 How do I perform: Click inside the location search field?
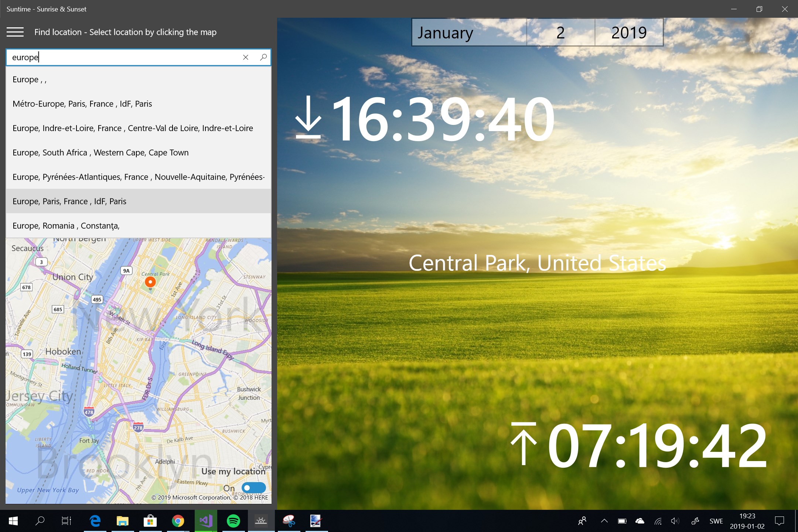pyautogui.click(x=126, y=57)
